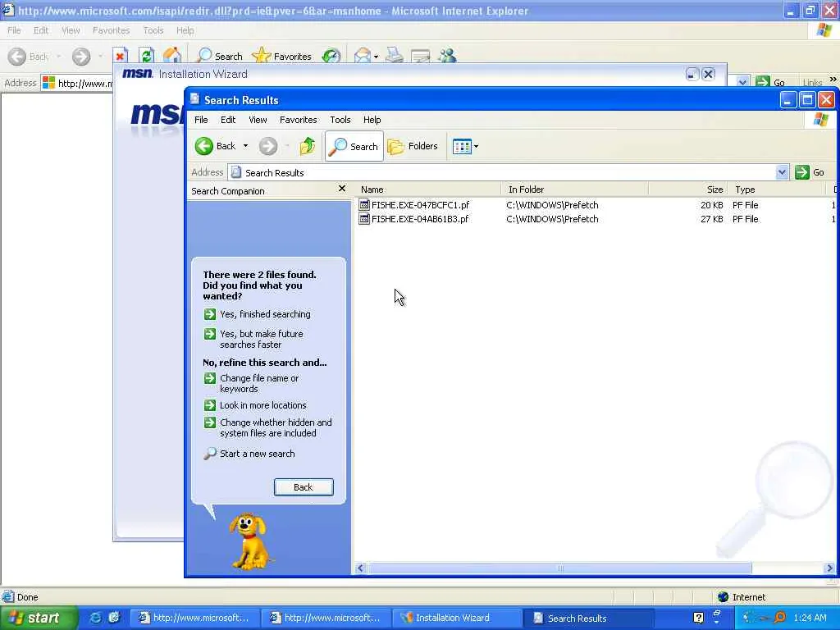Screen dimensions: 840x630
Task: Close the Search Companion pane
Action: (342, 189)
